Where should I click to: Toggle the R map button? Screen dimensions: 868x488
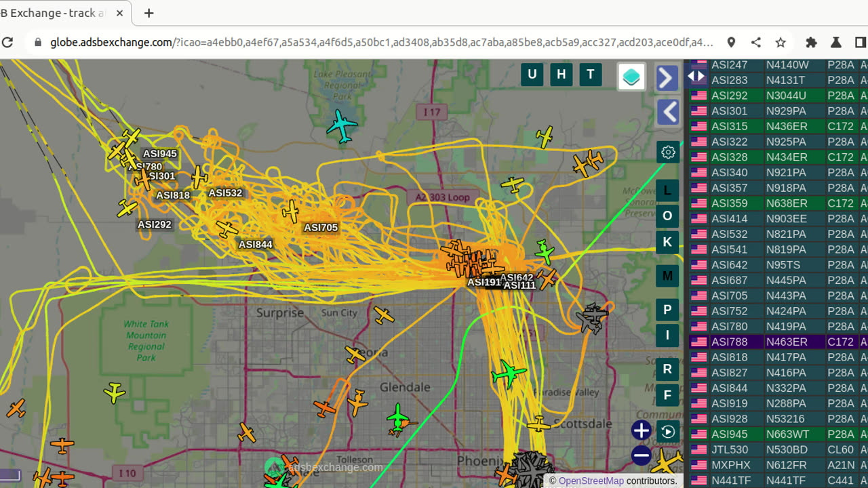667,369
